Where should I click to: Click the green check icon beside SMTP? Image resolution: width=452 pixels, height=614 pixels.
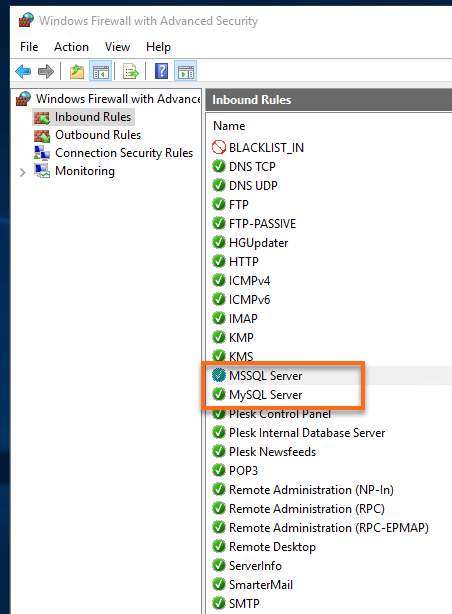click(x=219, y=603)
